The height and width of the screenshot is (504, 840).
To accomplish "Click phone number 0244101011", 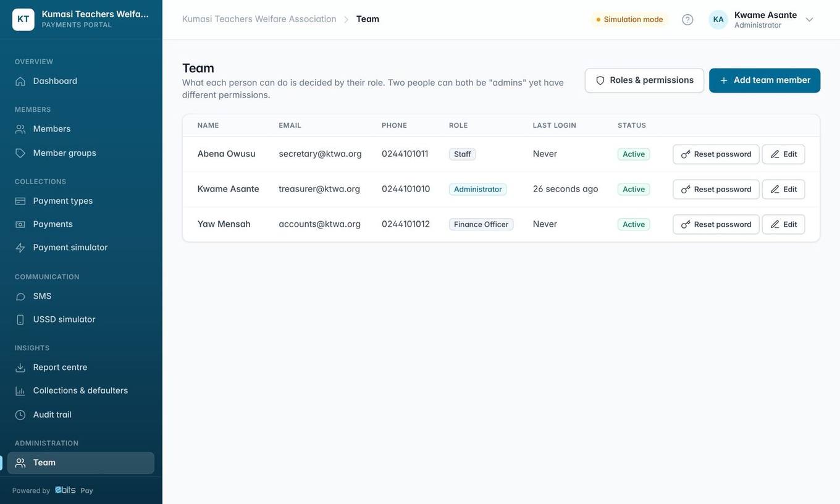I will [405, 154].
